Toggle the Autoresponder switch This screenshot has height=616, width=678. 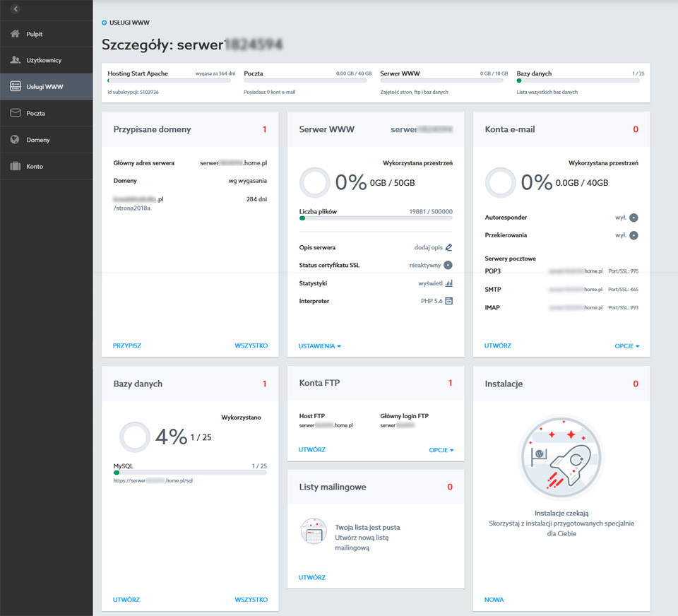(x=634, y=218)
